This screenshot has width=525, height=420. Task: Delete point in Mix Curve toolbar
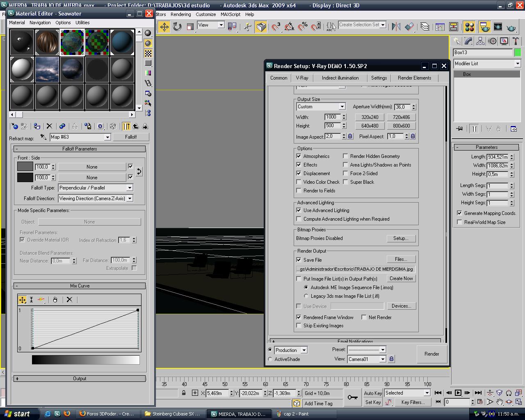click(69, 300)
